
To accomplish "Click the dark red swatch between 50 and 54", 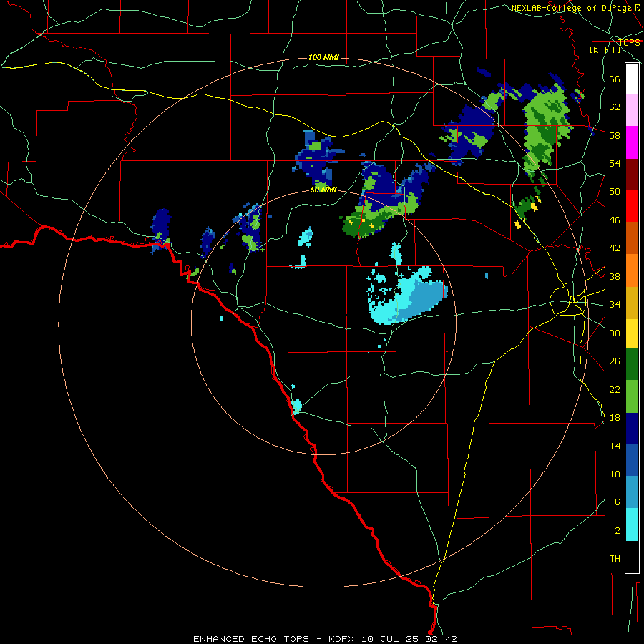I will [x=632, y=175].
